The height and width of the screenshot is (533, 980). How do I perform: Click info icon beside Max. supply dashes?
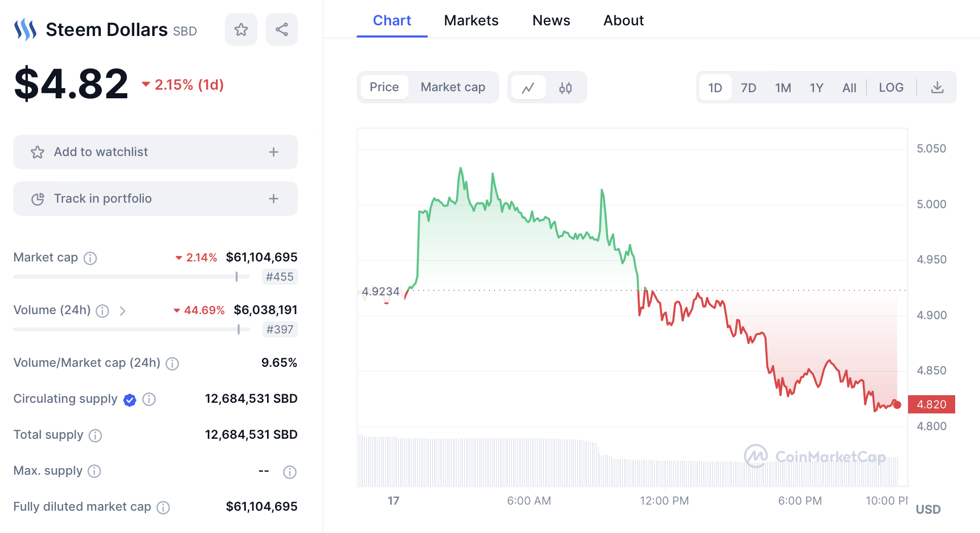pyautogui.click(x=289, y=472)
